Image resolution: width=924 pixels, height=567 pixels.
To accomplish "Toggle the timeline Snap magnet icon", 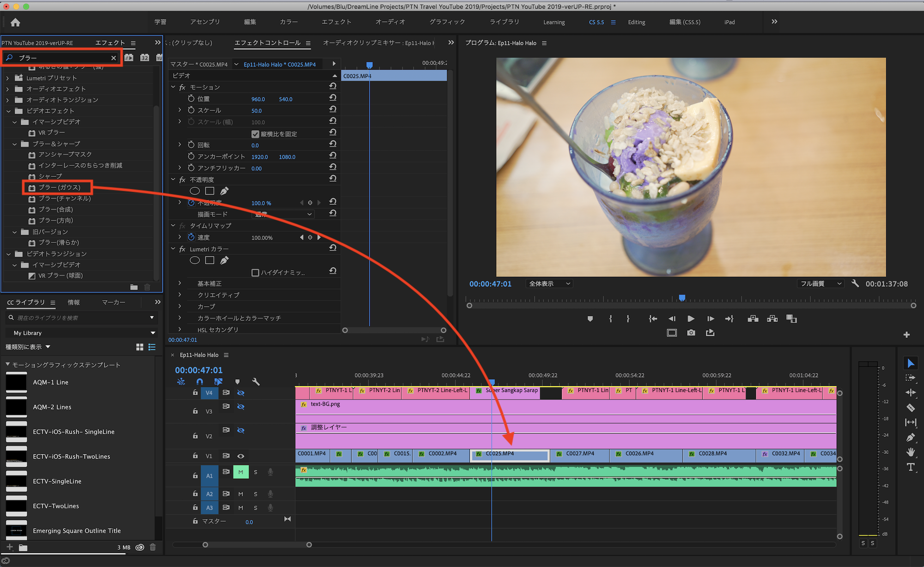I will (200, 381).
